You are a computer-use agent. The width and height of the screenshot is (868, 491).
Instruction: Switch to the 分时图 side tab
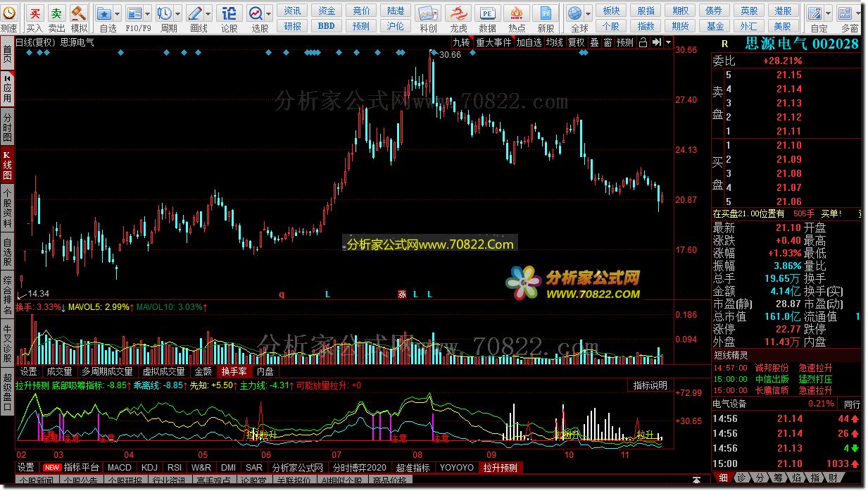click(x=7, y=128)
